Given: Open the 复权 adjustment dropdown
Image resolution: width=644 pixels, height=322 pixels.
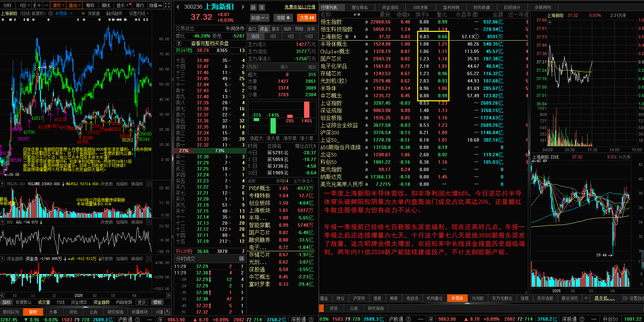Looking at the screenshot, I should (58, 5).
